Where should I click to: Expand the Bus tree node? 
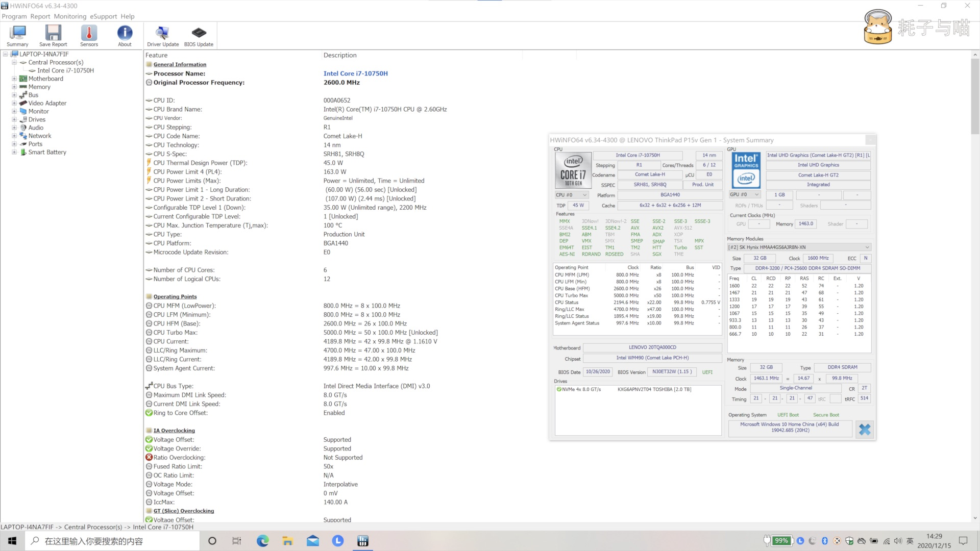point(14,95)
